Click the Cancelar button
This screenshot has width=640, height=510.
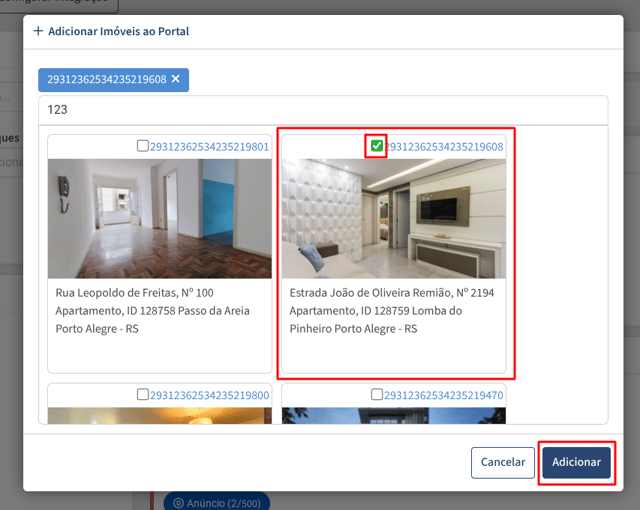(x=503, y=462)
